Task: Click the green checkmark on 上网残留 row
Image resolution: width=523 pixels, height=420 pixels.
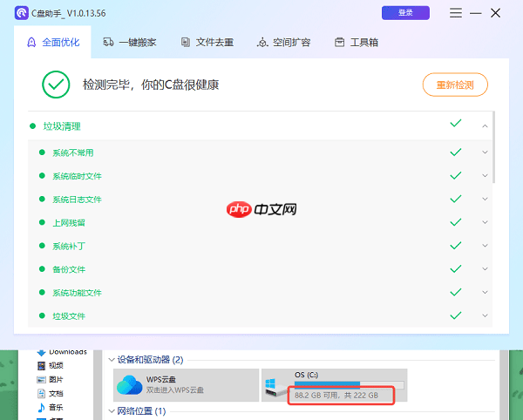Action: click(456, 222)
